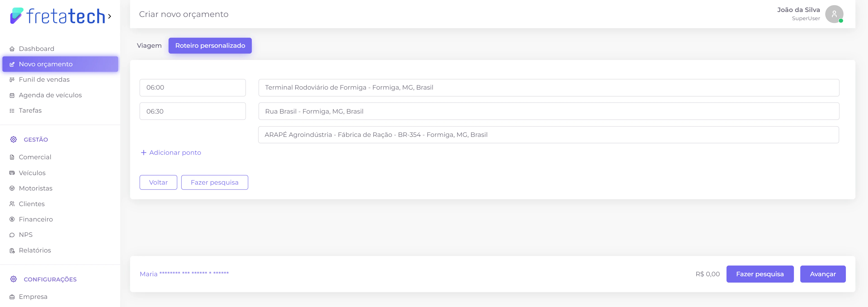The height and width of the screenshot is (307, 868).
Task: Click the Motoristas steering wheel icon
Action: click(x=12, y=188)
